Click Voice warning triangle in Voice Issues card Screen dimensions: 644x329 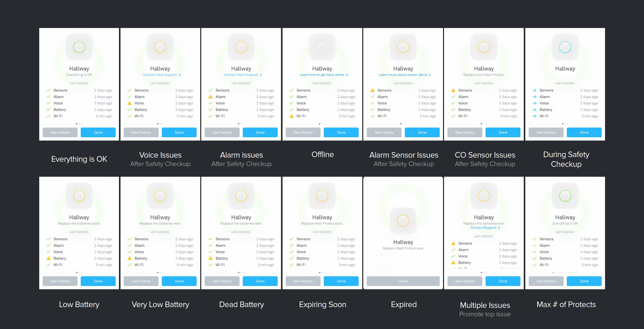tap(129, 103)
